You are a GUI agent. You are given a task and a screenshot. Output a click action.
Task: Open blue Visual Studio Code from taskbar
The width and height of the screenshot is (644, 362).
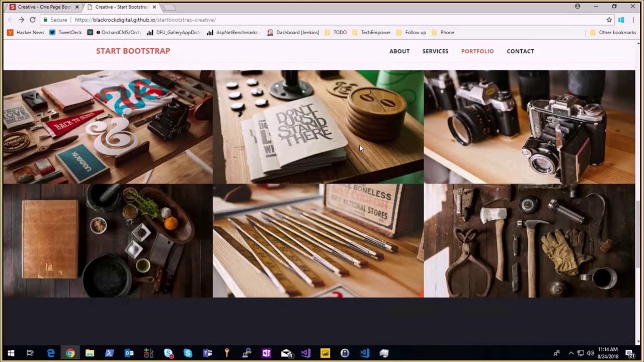point(364,353)
